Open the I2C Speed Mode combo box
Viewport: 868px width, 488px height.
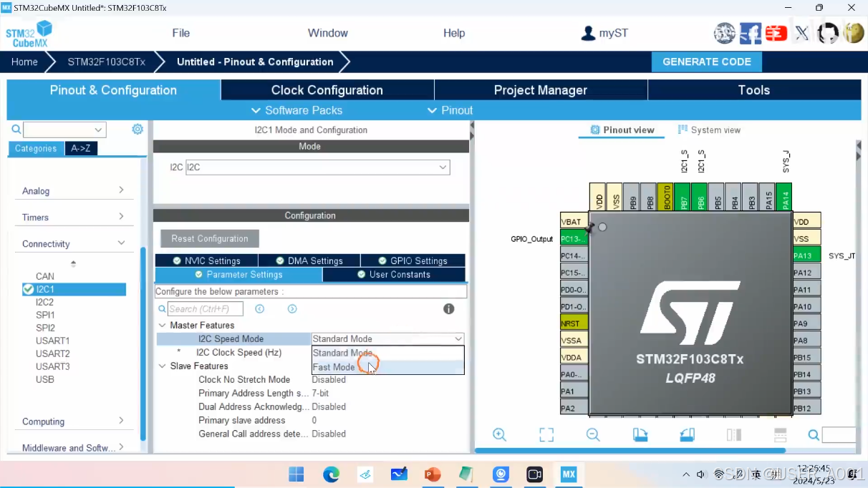click(x=387, y=338)
